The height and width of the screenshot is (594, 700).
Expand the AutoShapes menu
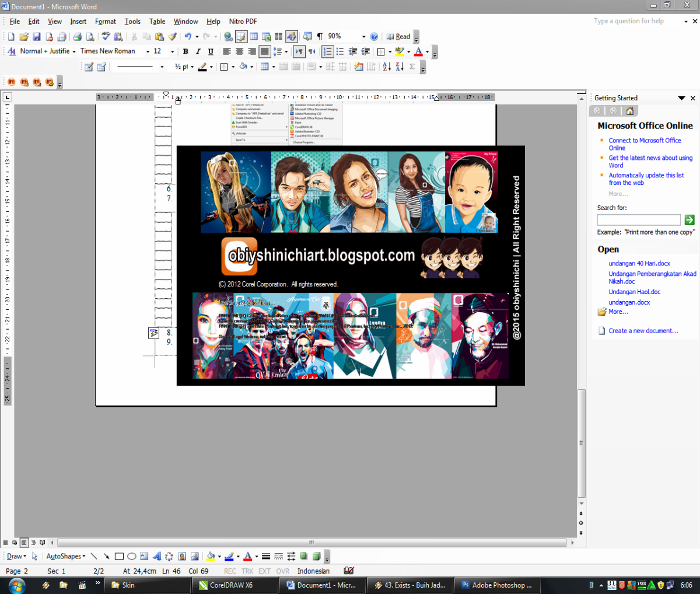(64, 556)
